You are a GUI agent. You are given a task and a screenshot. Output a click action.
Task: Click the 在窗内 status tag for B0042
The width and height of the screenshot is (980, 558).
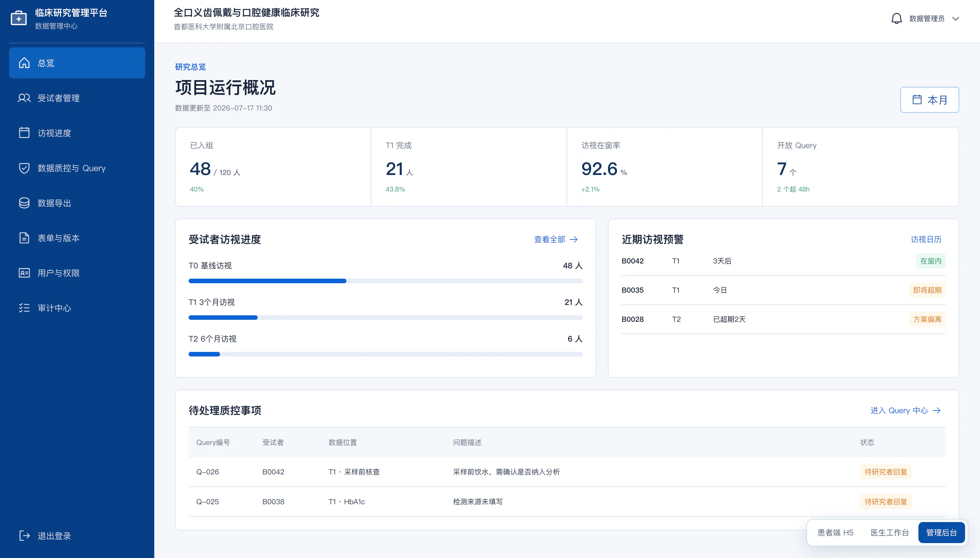(930, 261)
